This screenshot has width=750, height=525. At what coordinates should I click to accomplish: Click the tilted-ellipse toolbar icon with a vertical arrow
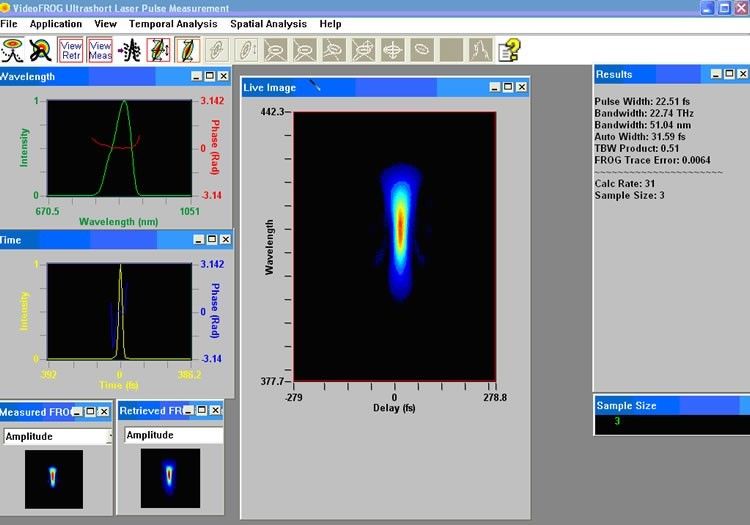158,50
